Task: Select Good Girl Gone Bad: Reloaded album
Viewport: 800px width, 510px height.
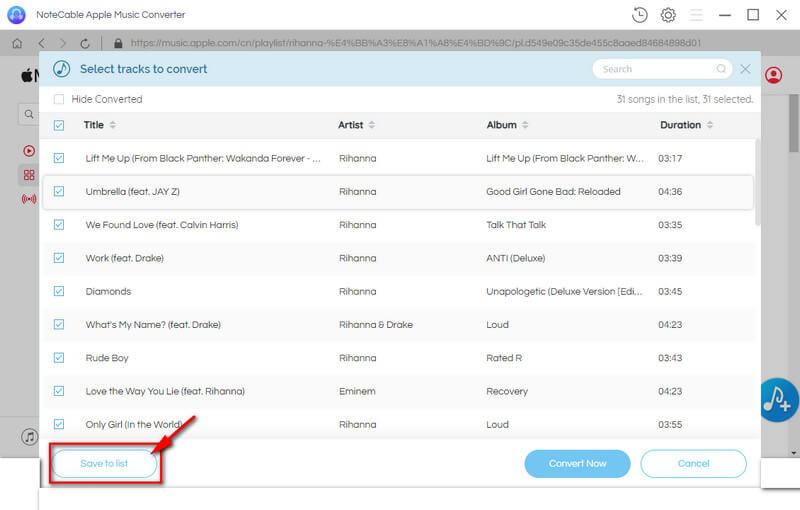Action: (x=554, y=192)
